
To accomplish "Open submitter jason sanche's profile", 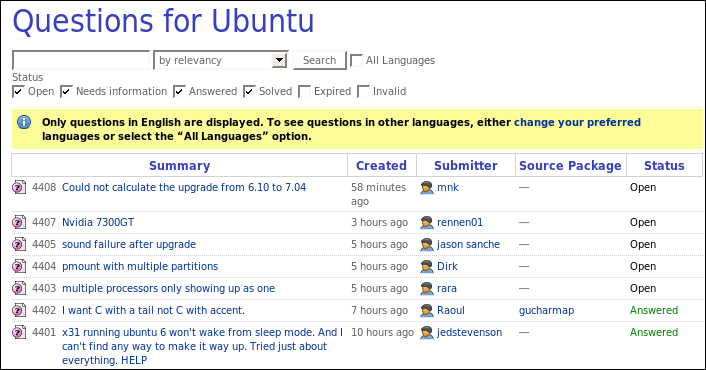I will [468, 244].
